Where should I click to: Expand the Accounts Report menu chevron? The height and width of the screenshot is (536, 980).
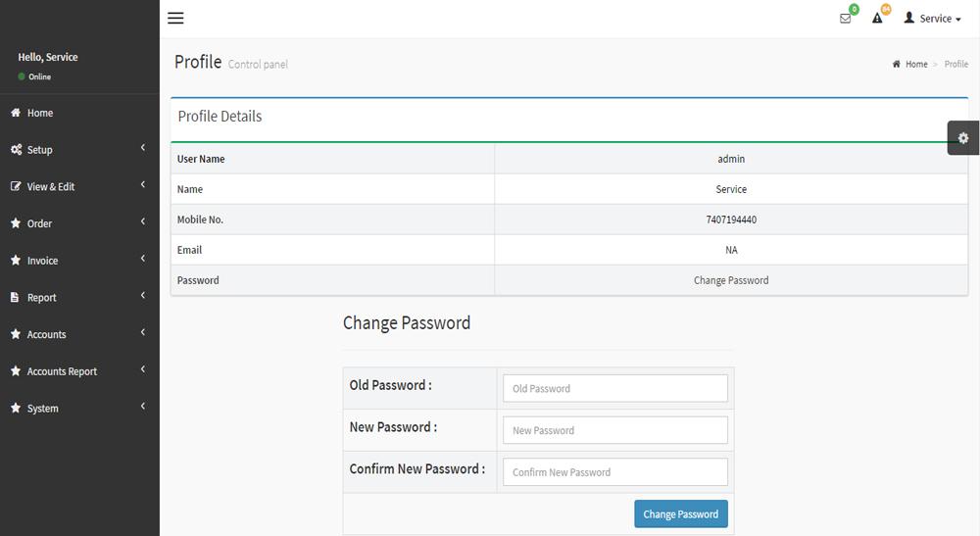[143, 369]
